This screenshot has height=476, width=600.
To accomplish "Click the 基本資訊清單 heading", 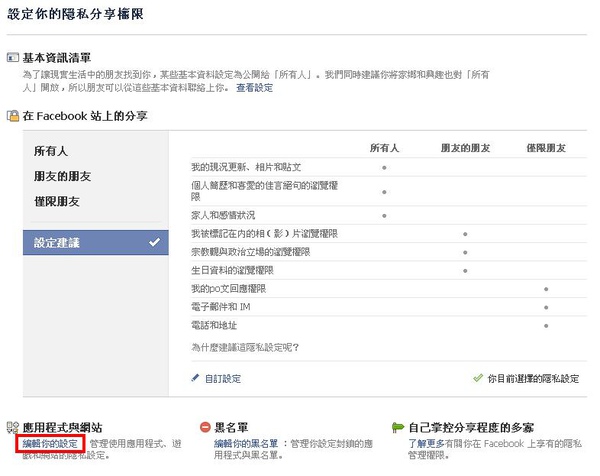I will point(57,58).
